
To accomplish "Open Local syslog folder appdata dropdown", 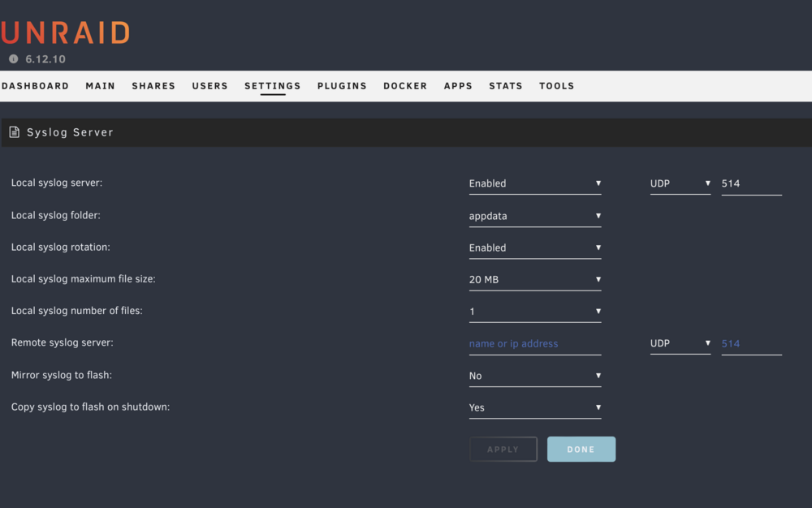I will tap(535, 216).
